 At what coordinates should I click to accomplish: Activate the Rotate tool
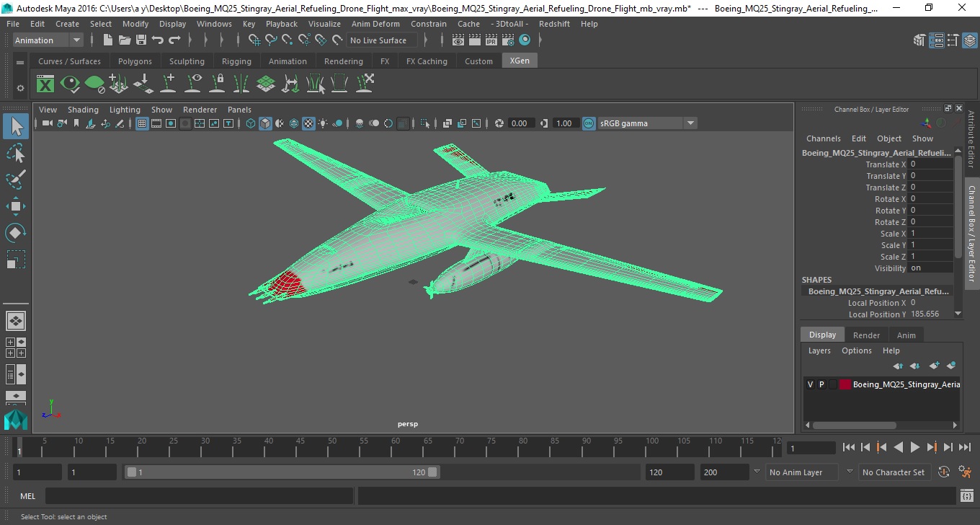[16, 232]
